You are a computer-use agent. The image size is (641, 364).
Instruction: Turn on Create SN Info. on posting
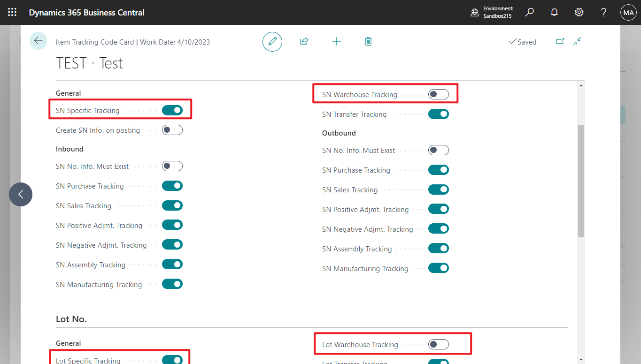(172, 130)
